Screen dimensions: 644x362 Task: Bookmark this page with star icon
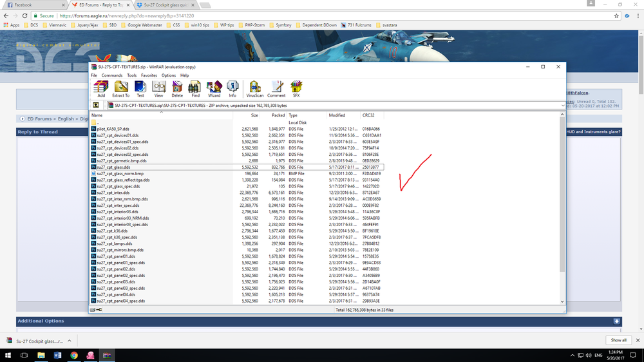point(616,15)
